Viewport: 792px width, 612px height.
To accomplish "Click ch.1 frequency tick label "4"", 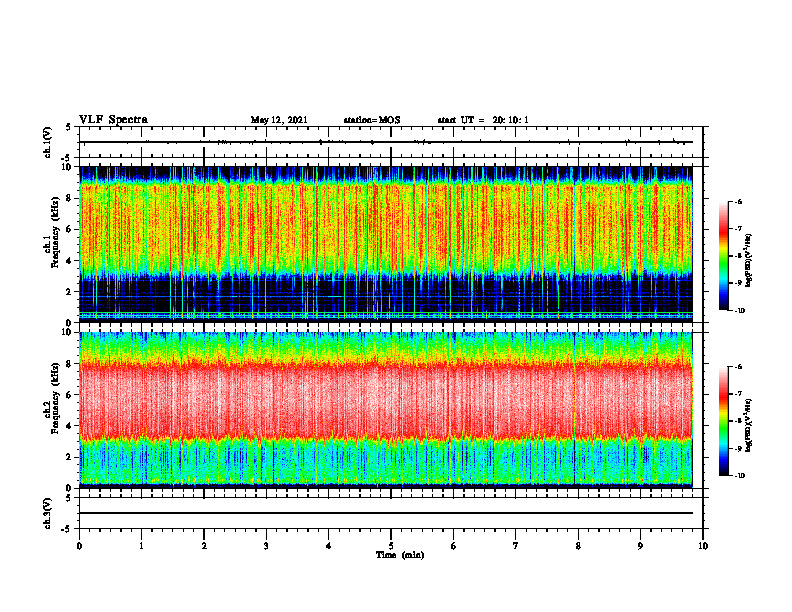I will 70,261.
